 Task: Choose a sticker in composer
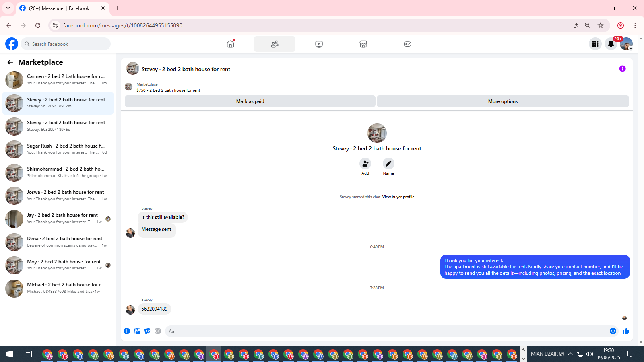[x=147, y=331]
